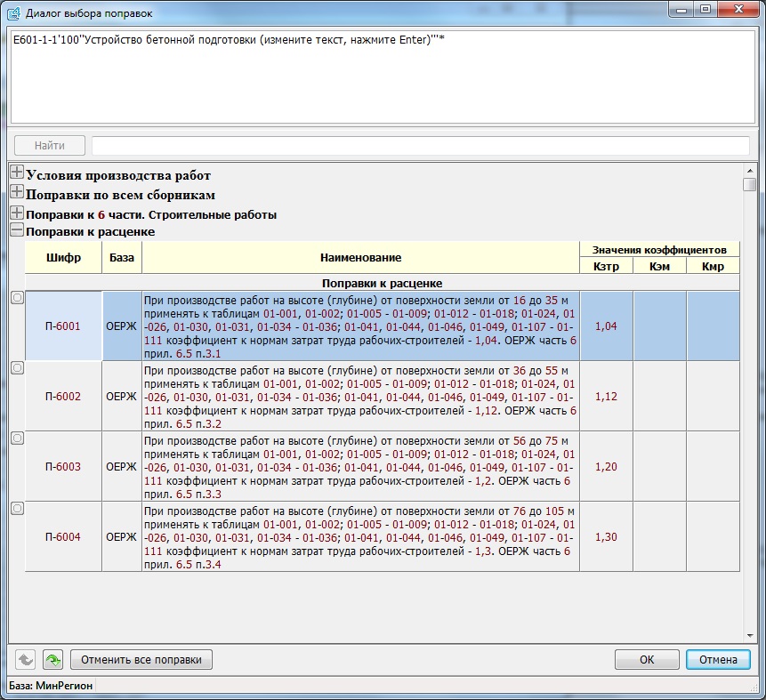Maximize the dialog window
The width and height of the screenshot is (766, 700).
(x=704, y=12)
